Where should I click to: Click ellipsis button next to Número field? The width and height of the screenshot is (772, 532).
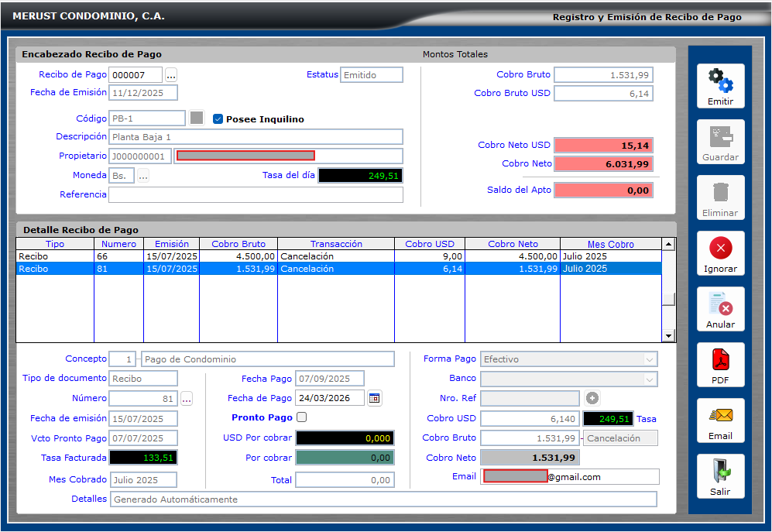(x=187, y=399)
